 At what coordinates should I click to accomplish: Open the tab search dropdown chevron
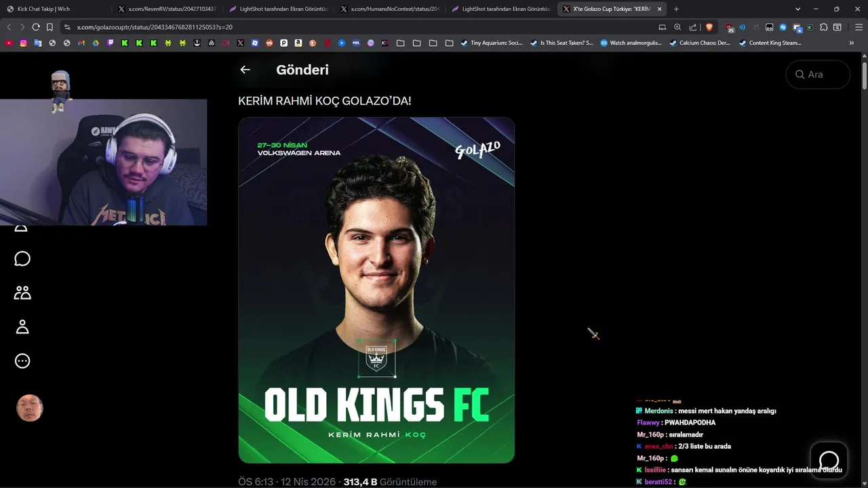pos(797,9)
